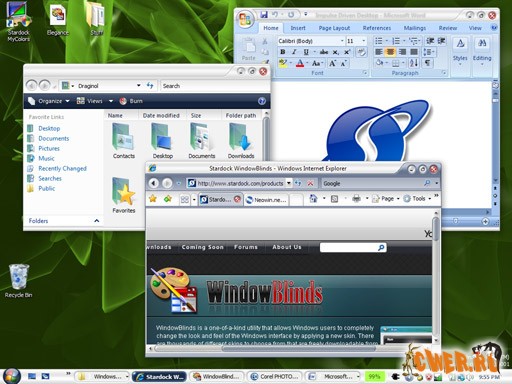The image size is (512, 384).
Task: Click the Home icon in IE toolbar
Action: click(313, 199)
